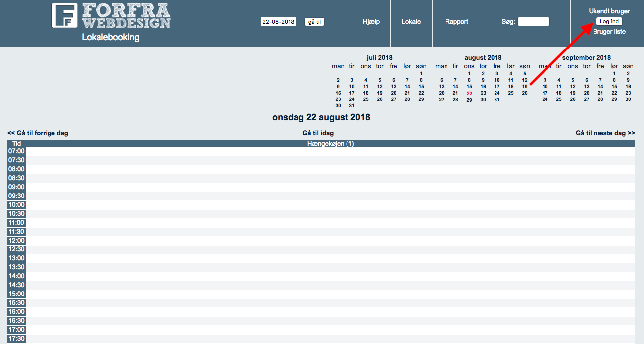Click the date input field showing 22-08-2018

tap(278, 22)
